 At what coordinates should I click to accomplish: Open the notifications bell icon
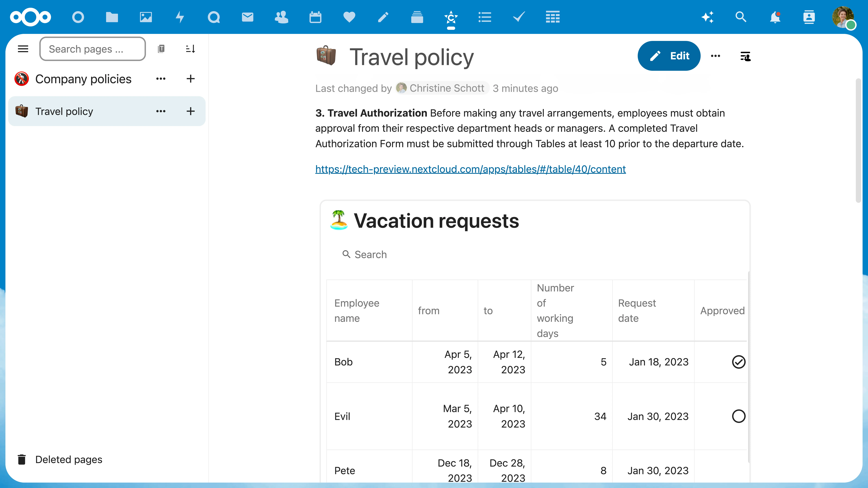click(x=774, y=17)
